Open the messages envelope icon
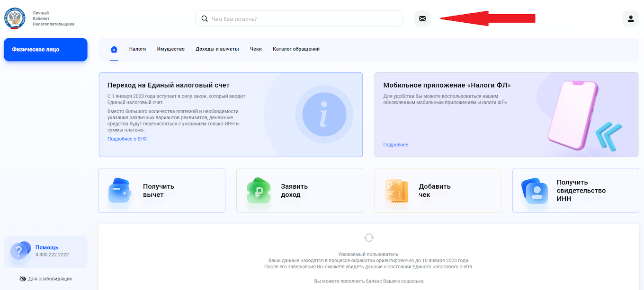This screenshot has width=644, height=290. [x=422, y=18]
